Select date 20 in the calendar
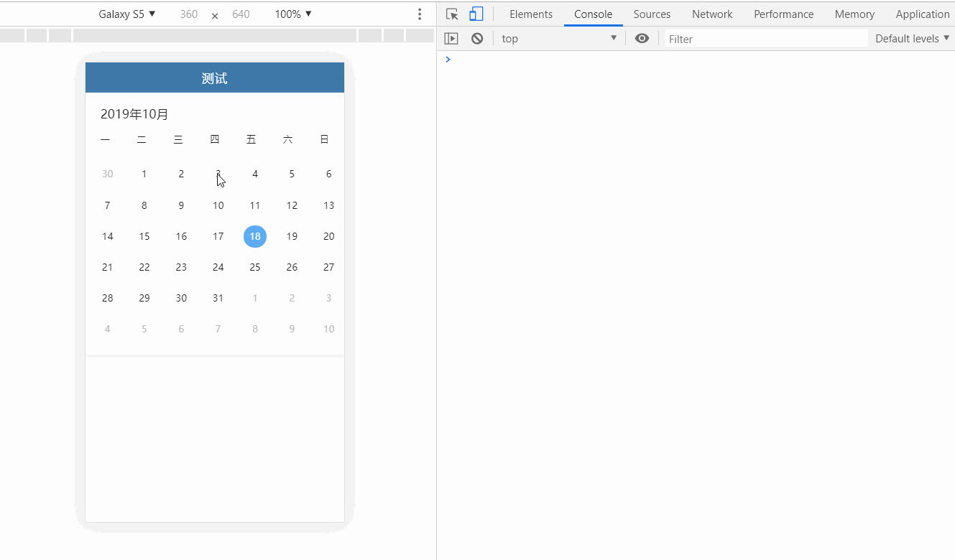Image resolution: width=955 pixels, height=560 pixels. coord(328,236)
